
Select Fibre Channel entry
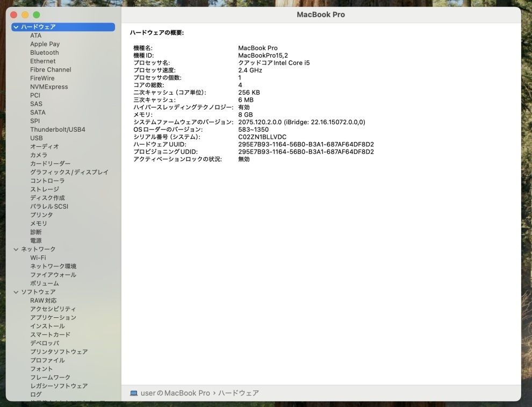coord(51,69)
